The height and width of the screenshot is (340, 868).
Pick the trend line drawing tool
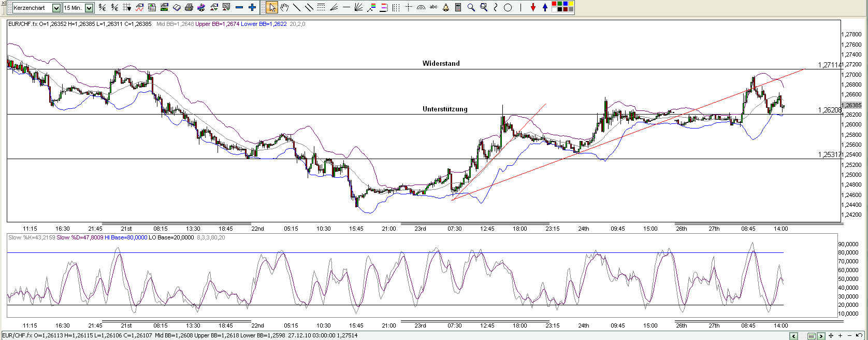297,7
